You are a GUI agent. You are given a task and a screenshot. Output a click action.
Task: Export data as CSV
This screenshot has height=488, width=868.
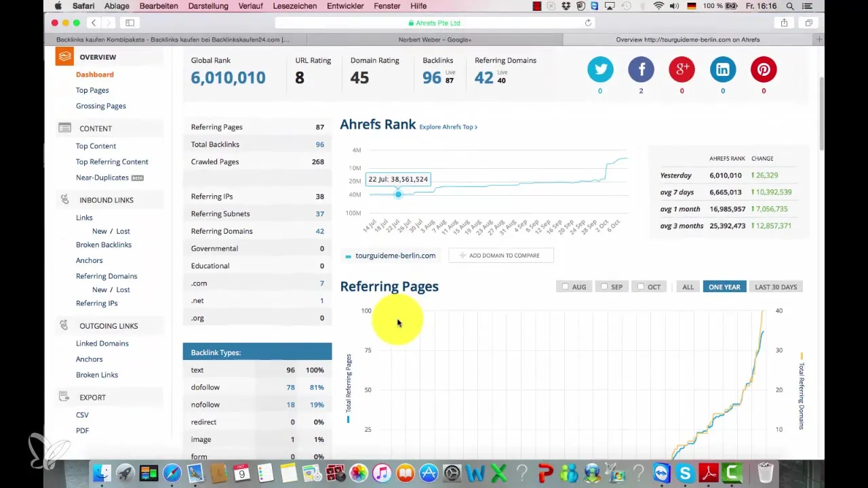(82, 415)
